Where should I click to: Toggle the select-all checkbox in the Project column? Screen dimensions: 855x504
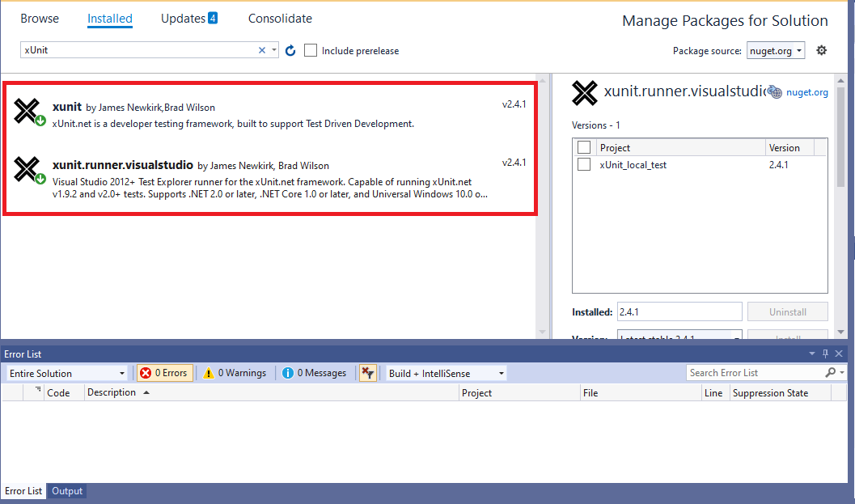(585, 147)
